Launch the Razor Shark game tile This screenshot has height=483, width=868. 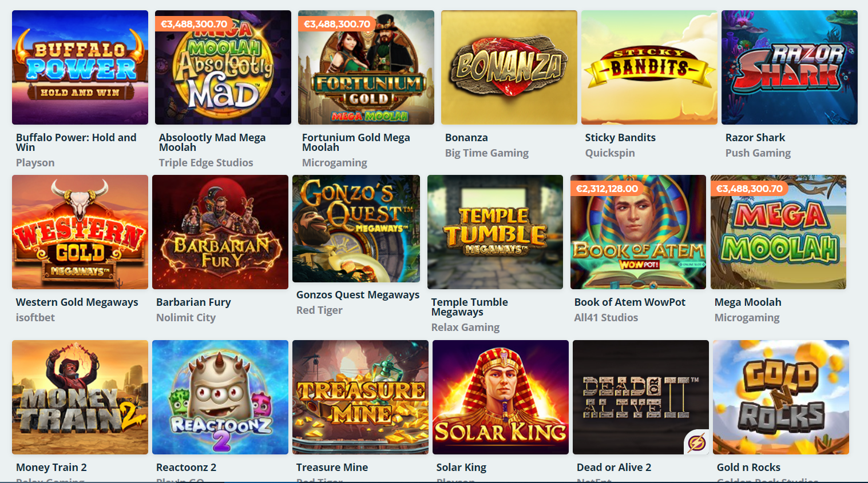(790, 67)
